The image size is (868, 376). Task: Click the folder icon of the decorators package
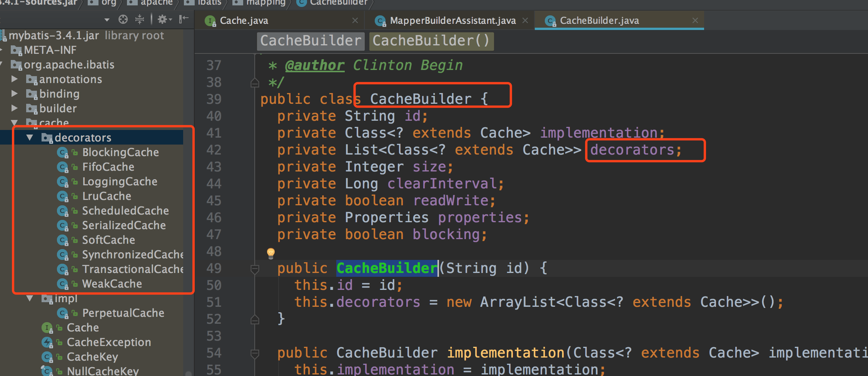pyautogui.click(x=47, y=138)
